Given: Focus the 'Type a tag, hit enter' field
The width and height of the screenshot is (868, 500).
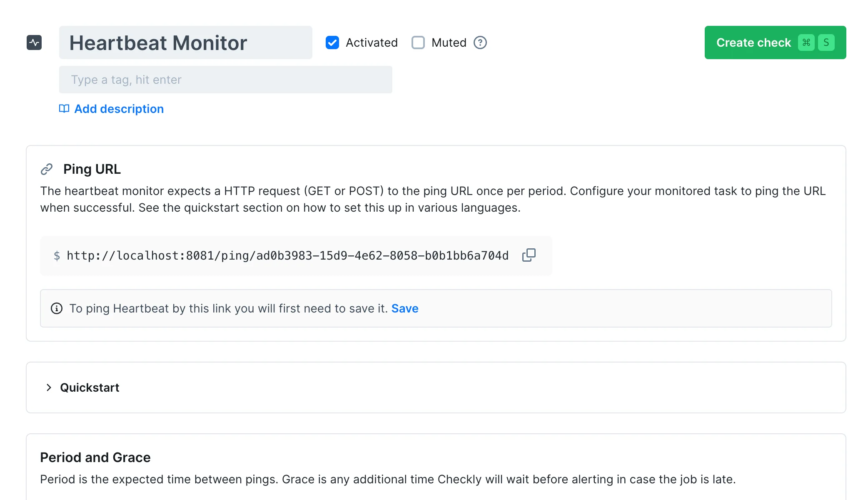Looking at the screenshot, I should (226, 80).
